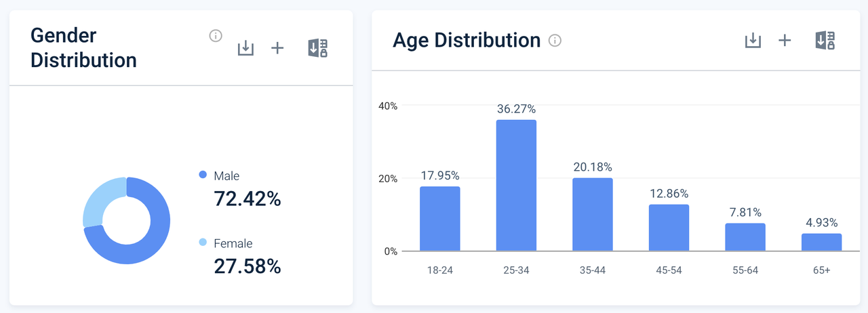The height and width of the screenshot is (313, 868).
Task: Select the 65+ age group bar
Action: [x=821, y=243]
